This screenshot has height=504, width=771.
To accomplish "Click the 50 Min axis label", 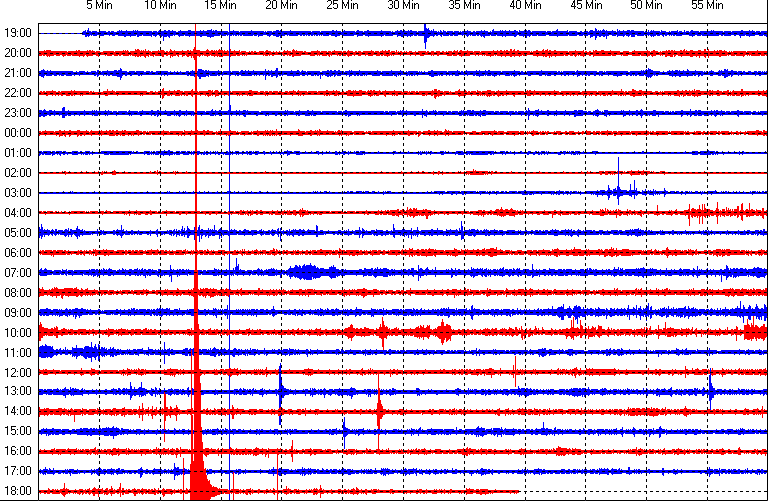I will pos(647,5).
